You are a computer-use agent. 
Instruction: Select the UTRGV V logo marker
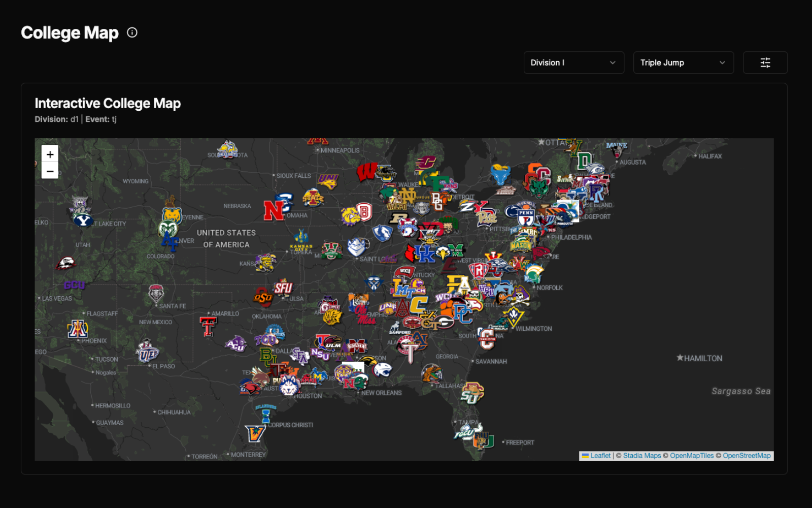tap(255, 433)
